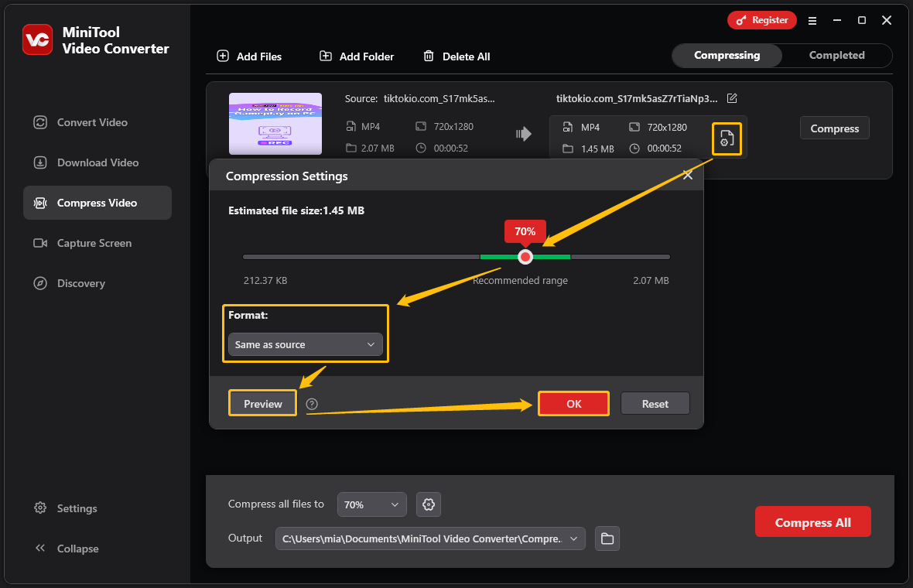Click the Discovery compass icon
913x588 pixels.
[40, 283]
